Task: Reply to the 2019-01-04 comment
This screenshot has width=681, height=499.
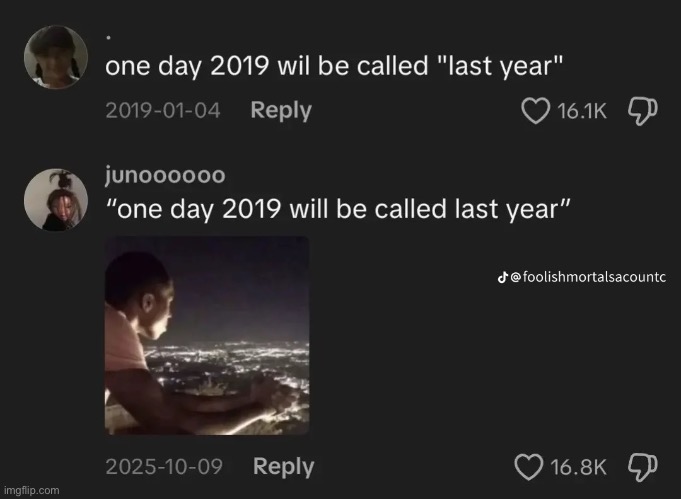Action: click(x=281, y=111)
